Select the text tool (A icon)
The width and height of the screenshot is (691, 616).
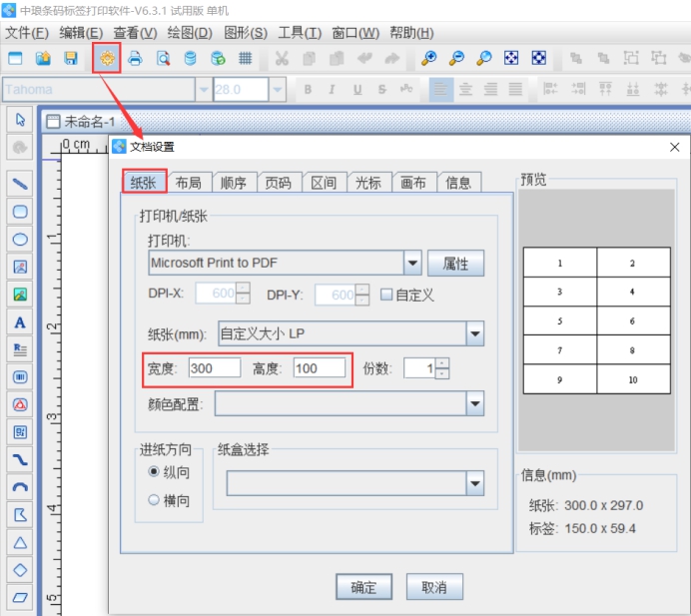click(20, 322)
